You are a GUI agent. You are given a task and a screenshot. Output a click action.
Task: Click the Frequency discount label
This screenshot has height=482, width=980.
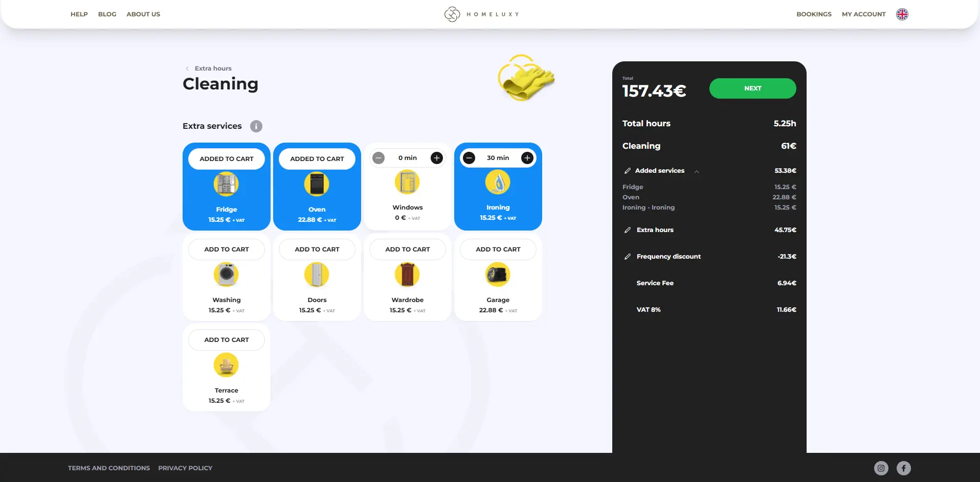point(669,257)
